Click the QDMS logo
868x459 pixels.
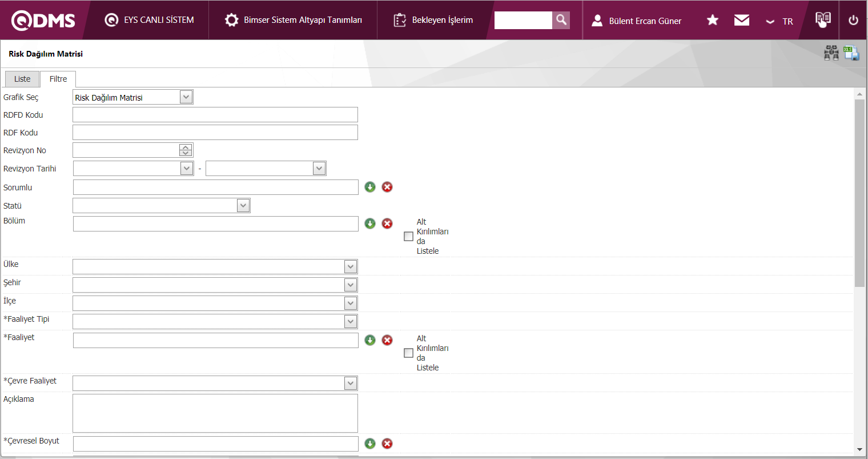coord(43,21)
